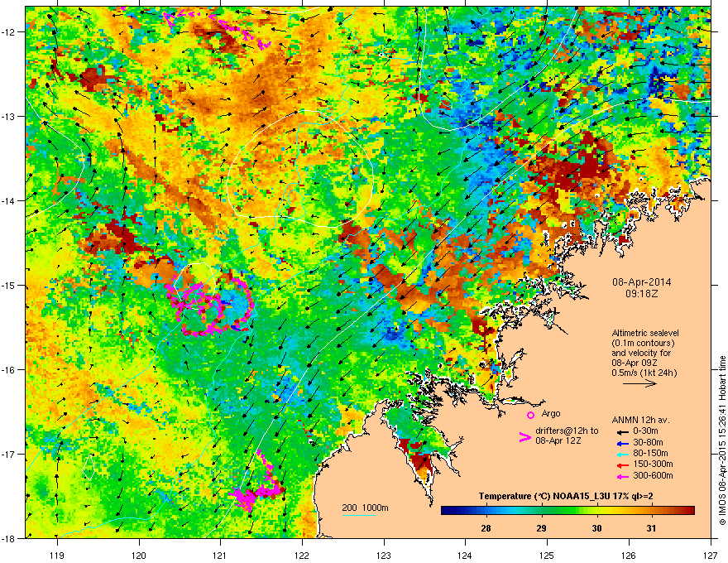The width and height of the screenshot is (728, 563).
Task: Click the Temperature NOAA15_L3U colorbar title
Action: click(x=566, y=496)
